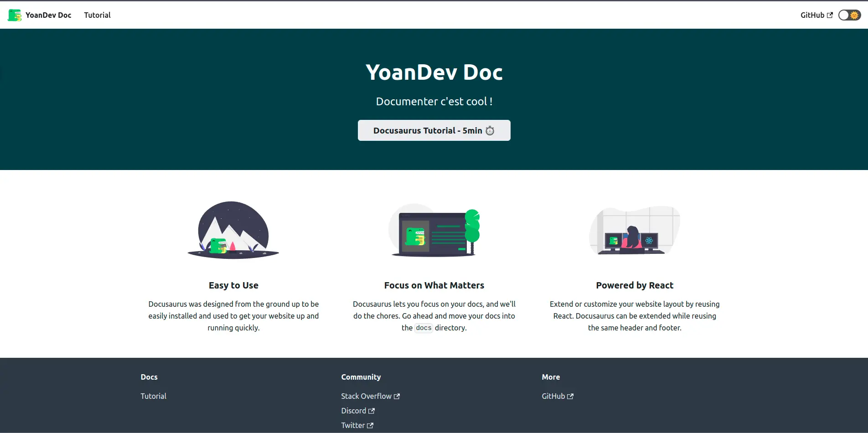Open GitHub under the More footer section

click(x=554, y=396)
